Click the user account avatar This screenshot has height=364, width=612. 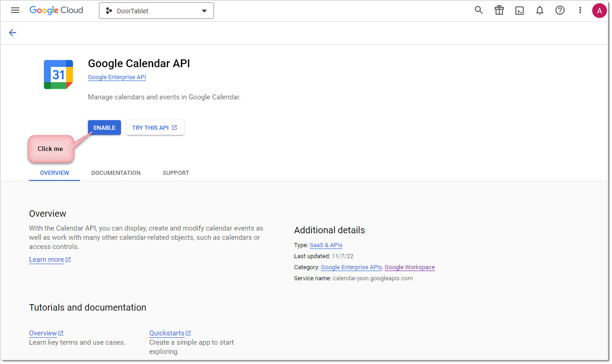coord(599,11)
